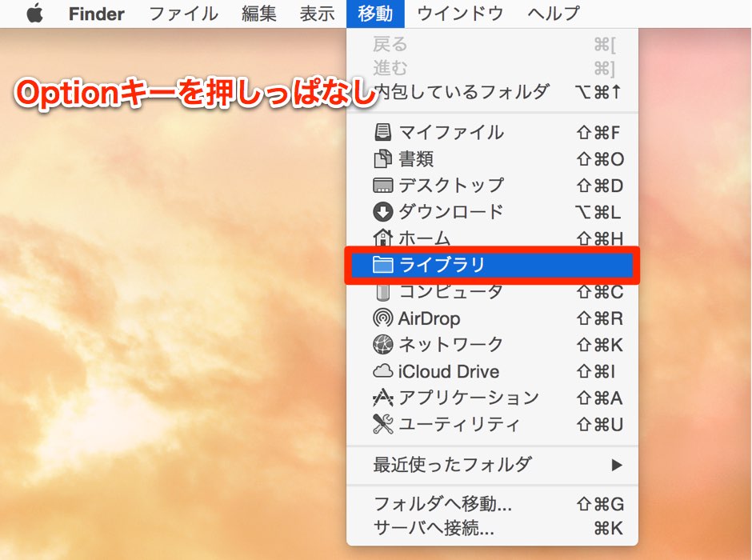Open the ヘルプ menu
This screenshot has width=752, height=560.
(x=554, y=14)
